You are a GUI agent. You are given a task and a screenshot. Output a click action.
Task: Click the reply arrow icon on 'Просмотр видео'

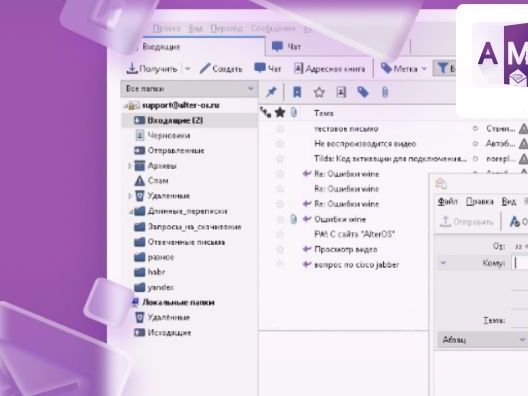pyautogui.click(x=306, y=249)
